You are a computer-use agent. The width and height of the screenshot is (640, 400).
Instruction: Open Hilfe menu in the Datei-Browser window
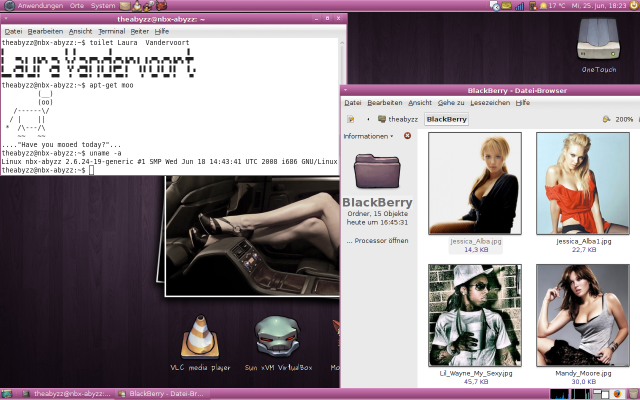coord(522,103)
